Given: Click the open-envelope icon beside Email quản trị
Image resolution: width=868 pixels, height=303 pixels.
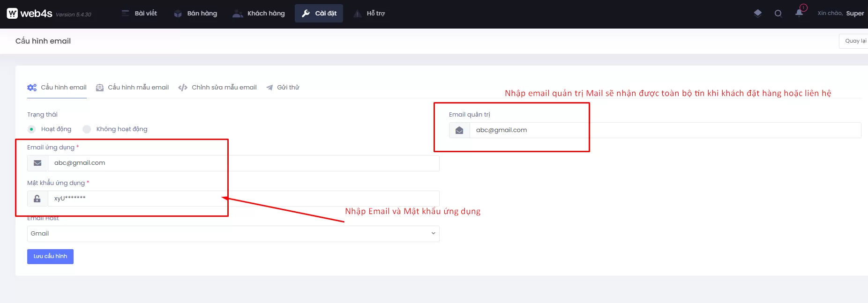Looking at the screenshot, I should pyautogui.click(x=459, y=130).
